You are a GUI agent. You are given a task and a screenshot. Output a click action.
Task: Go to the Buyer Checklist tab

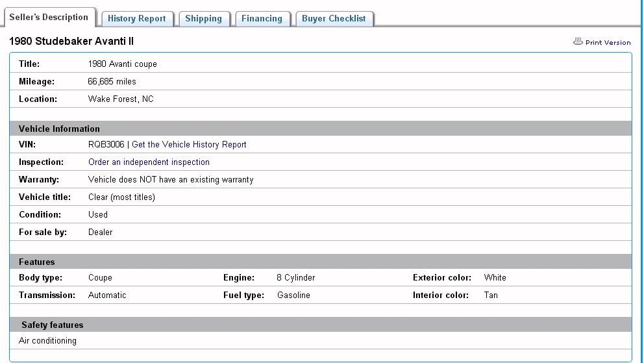coord(334,19)
